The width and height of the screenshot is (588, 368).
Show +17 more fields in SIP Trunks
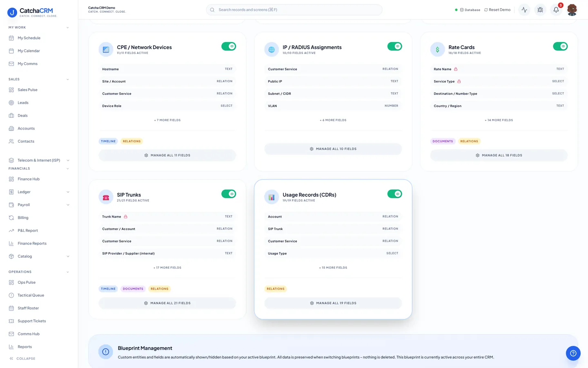coord(167,268)
